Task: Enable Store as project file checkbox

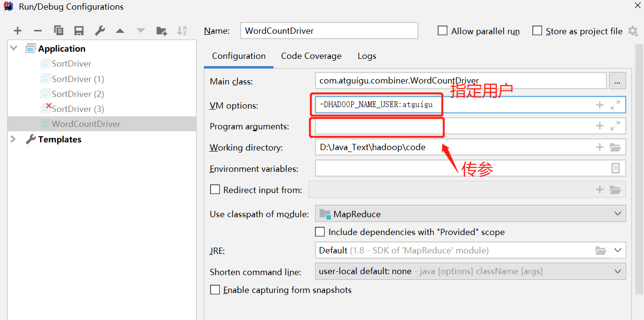Action: 537,31
